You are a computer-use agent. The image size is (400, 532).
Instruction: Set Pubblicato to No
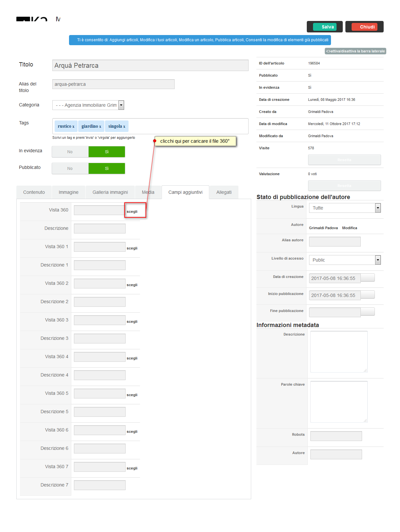coord(70,169)
